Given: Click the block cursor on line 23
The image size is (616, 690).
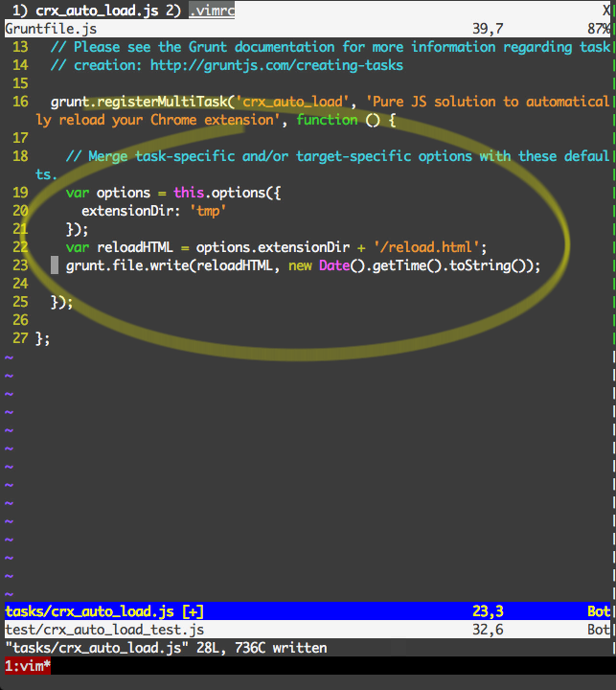Looking at the screenshot, I should point(55,265).
